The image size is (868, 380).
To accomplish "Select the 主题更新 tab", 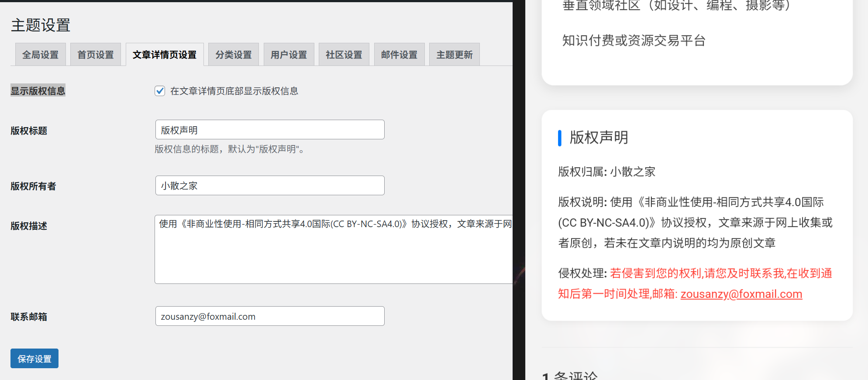I will 454,55.
